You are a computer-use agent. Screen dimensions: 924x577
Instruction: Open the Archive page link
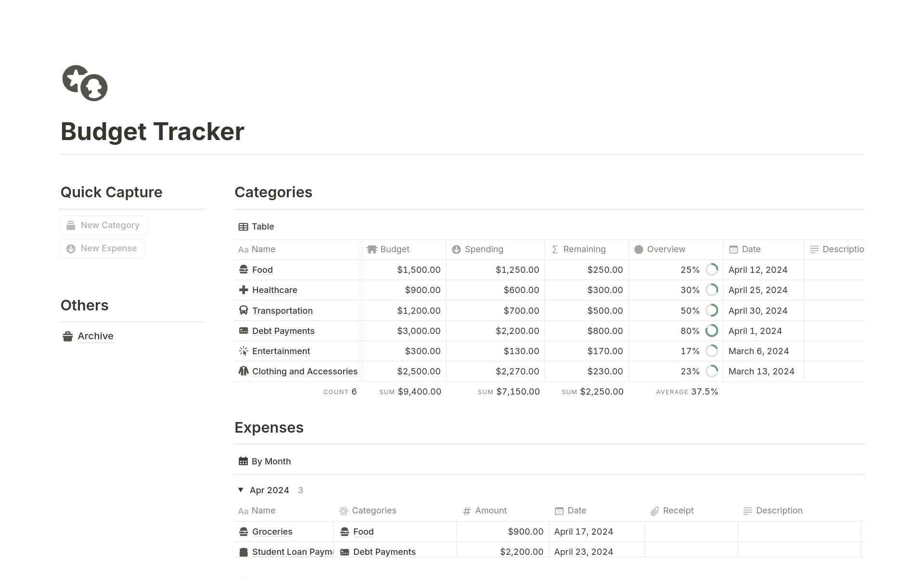[95, 336]
